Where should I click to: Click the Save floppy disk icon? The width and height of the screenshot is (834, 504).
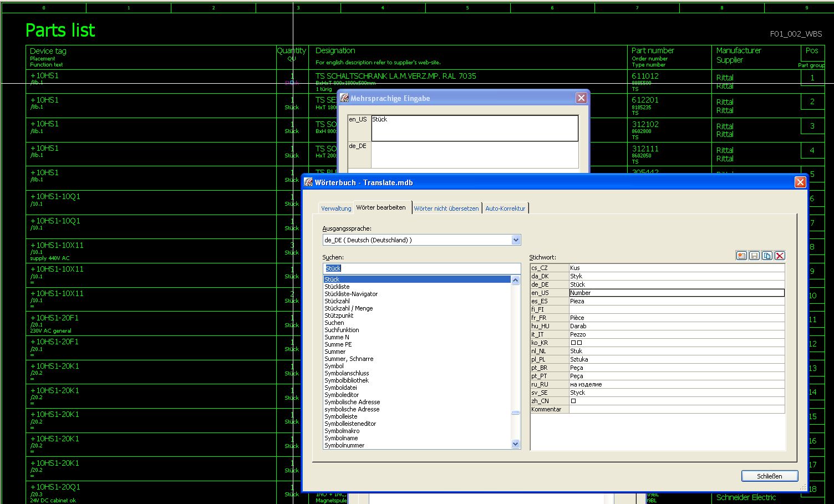tap(754, 256)
